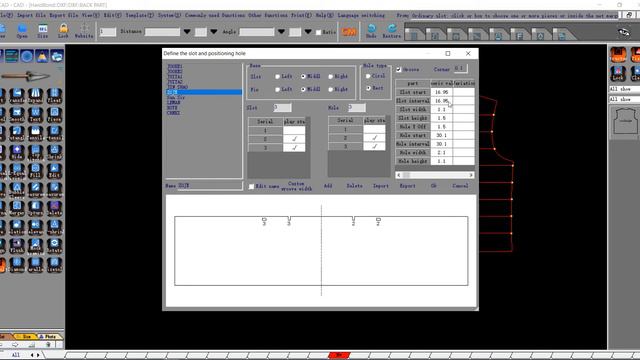Select the Text tool icon
Viewport: 640px width, 360px height.
(x=36, y=115)
